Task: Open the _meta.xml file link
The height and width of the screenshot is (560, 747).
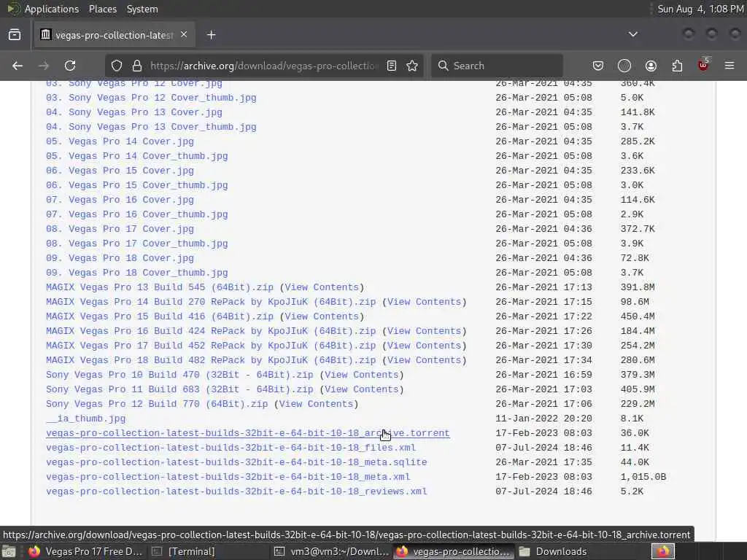Action: point(228,477)
